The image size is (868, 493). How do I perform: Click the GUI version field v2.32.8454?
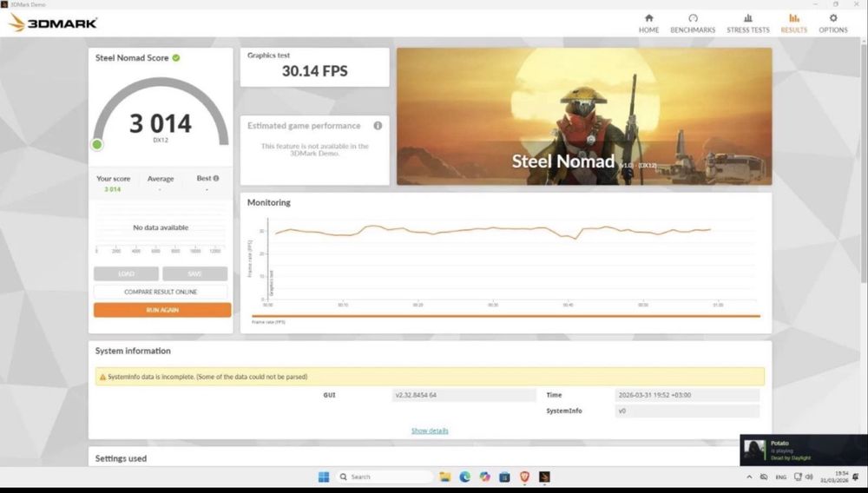tap(464, 395)
